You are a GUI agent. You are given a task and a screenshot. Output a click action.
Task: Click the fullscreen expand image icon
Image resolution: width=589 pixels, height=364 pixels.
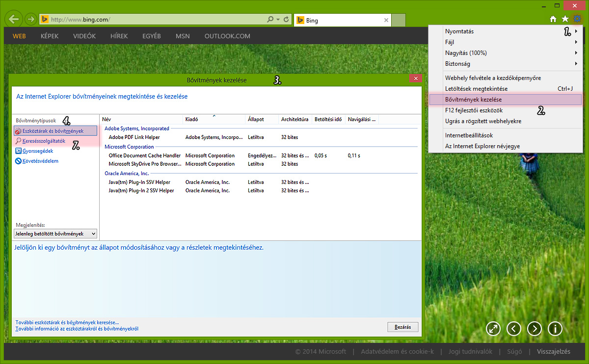coord(493,328)
